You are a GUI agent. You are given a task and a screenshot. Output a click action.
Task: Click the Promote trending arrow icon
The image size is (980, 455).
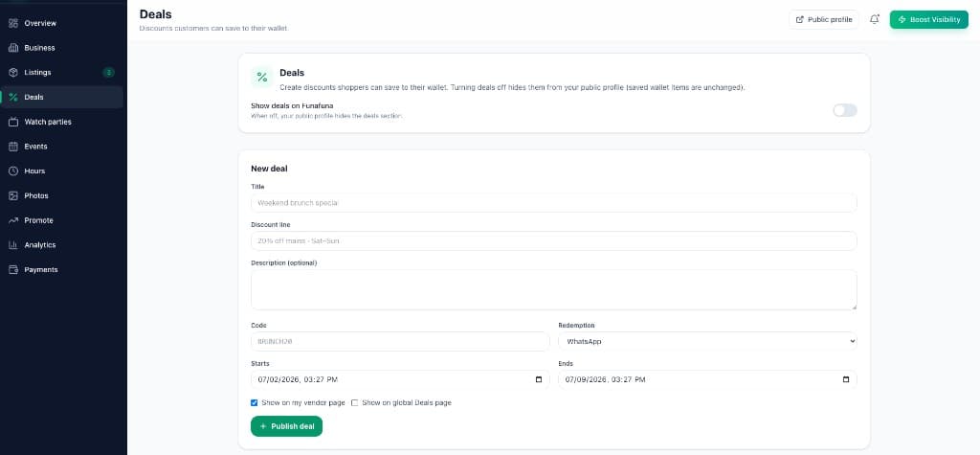click(x=13, y=220)
